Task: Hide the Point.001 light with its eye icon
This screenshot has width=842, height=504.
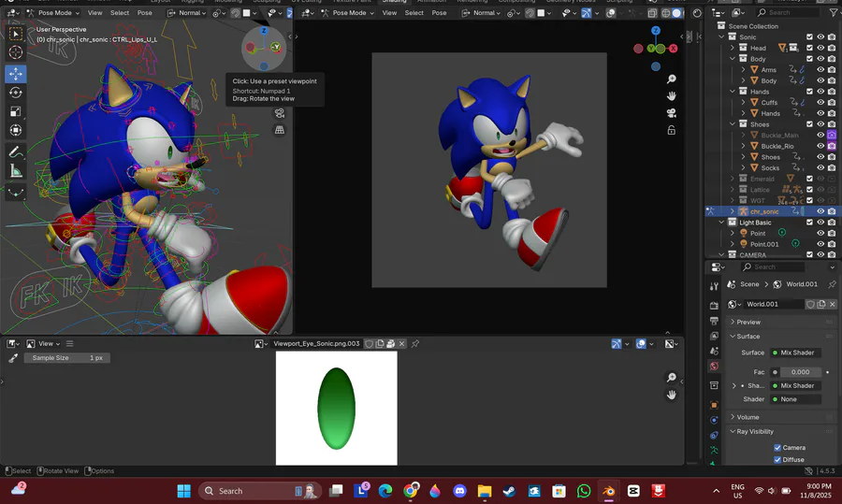Action: [x=820, y=244]
